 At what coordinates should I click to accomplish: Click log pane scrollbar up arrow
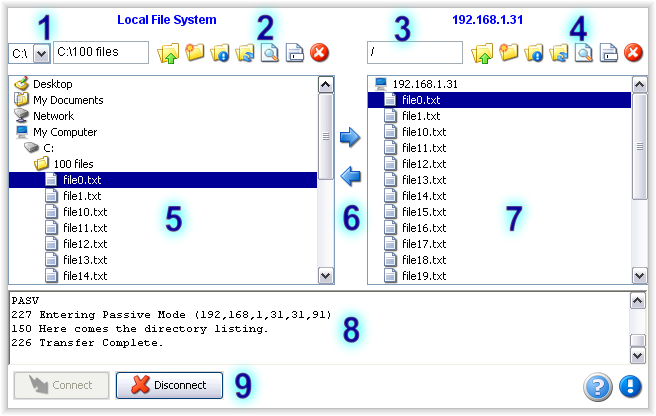[x=637, y=300]
